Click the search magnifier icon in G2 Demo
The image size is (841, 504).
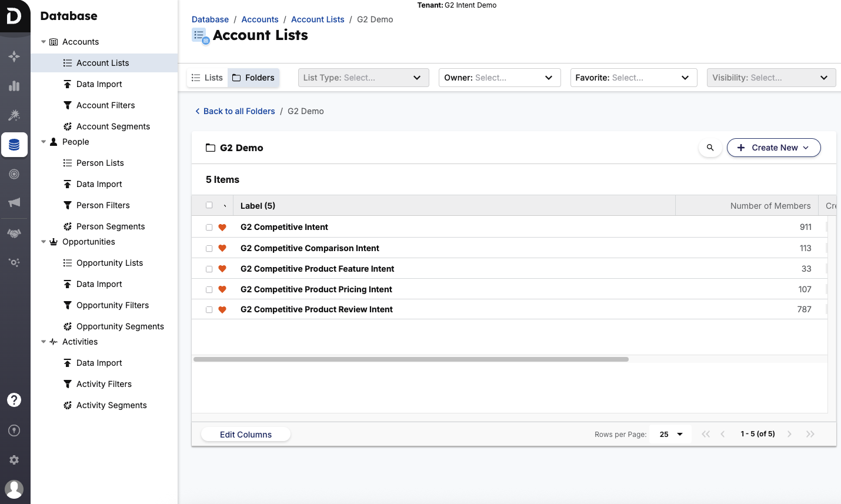710,148
